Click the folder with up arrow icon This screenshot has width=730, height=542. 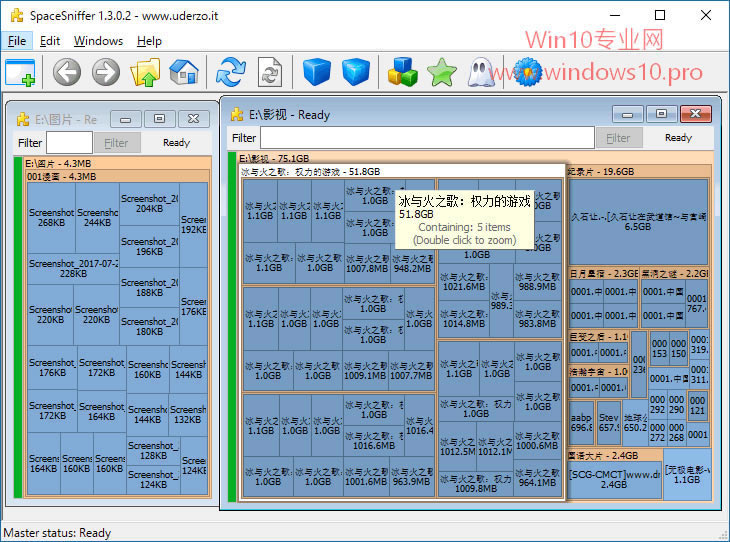(146, 72)
